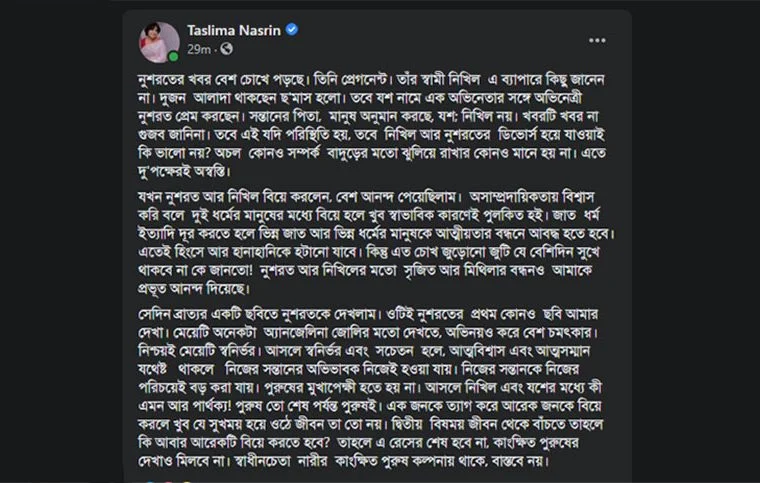Click the line ending with দু'পক্ষেরই অস্বস্তি
The image size is (760, 483).
(x=185, y=171)
